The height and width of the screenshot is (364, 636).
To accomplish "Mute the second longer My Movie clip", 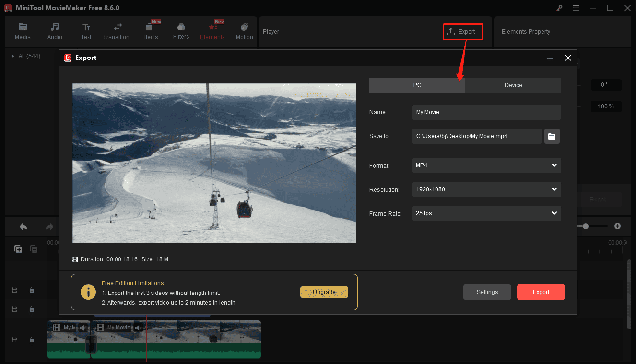I will (139, 328).
